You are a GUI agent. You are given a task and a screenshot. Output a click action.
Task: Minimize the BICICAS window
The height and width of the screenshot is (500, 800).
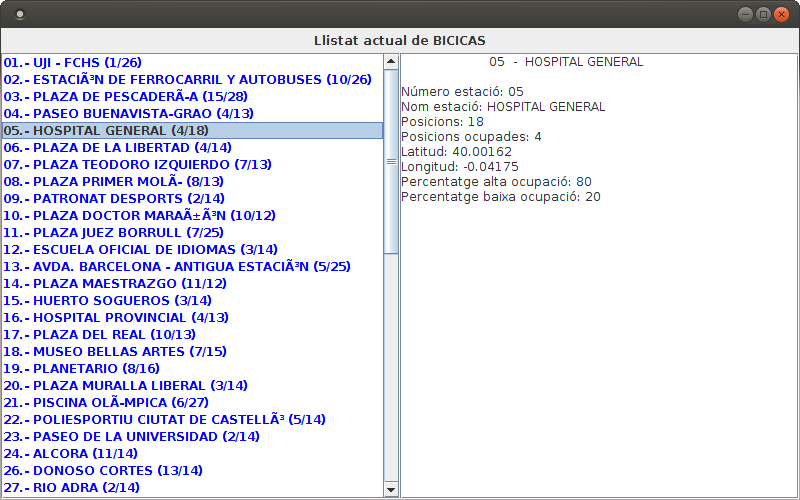745,14
